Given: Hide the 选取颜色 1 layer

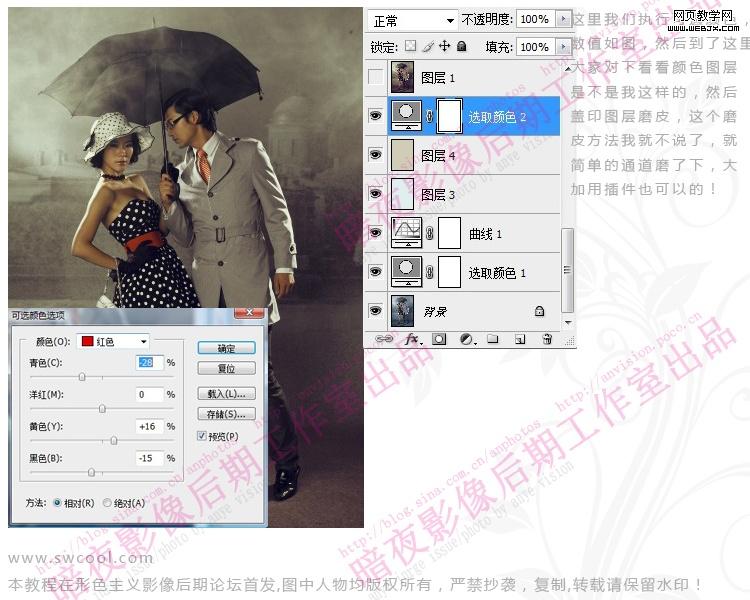Looking at the screenshot, I should click(x=375, y=271).
